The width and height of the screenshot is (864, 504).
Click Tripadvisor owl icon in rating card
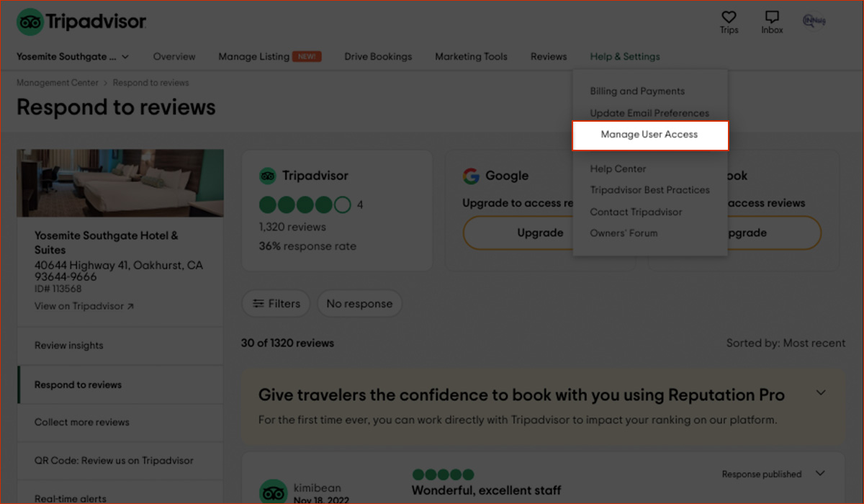pos(268,176)
